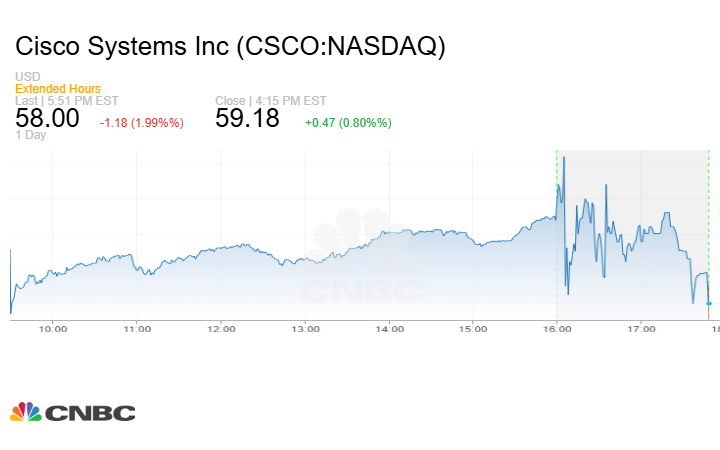Click the blue last-price dot on chart
The width and height of the screenshot is (720, 450).
coord(709,303)
